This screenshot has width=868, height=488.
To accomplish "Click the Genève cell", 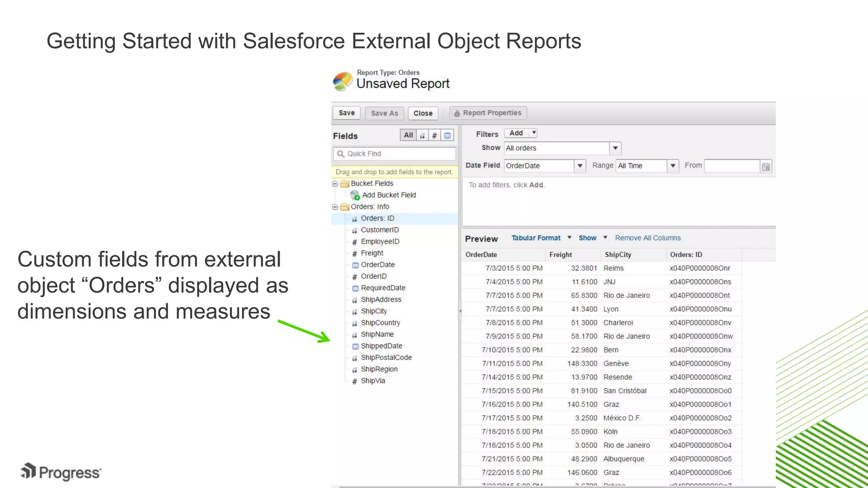I will pos(616,363).
